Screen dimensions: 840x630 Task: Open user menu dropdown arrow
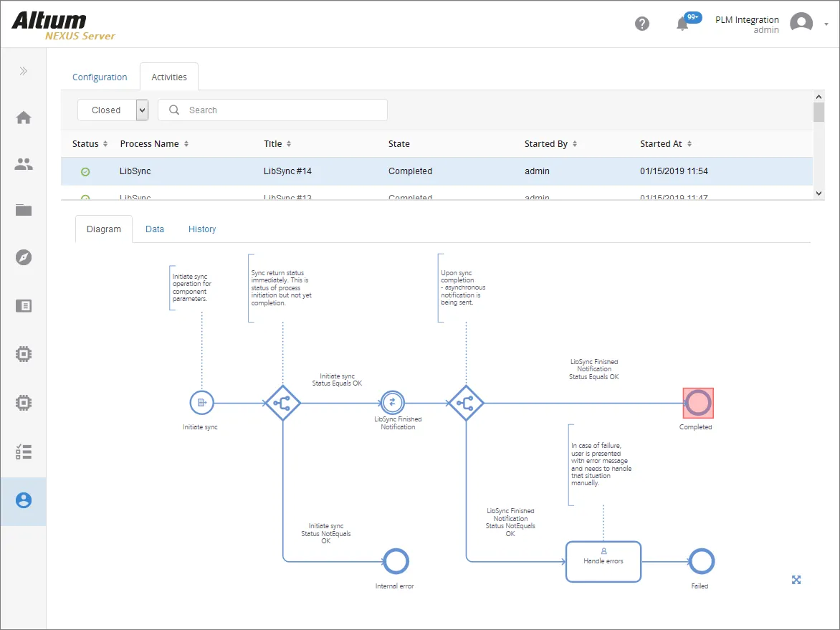826,24
